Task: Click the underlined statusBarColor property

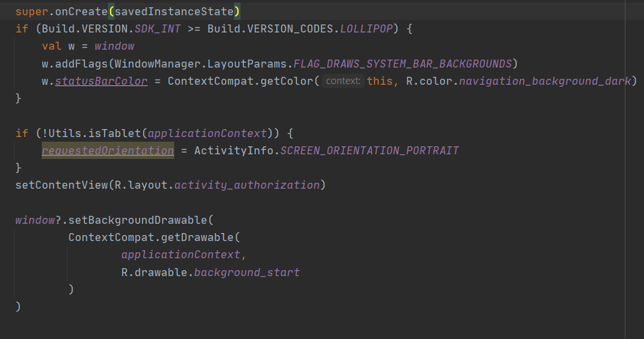Action: click(x=101, y=81)
